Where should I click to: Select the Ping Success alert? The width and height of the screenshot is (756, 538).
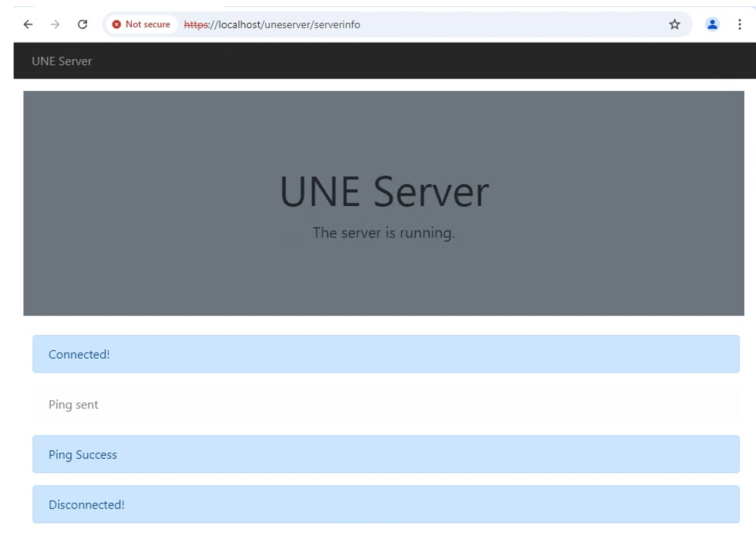[x=386, y=455]
